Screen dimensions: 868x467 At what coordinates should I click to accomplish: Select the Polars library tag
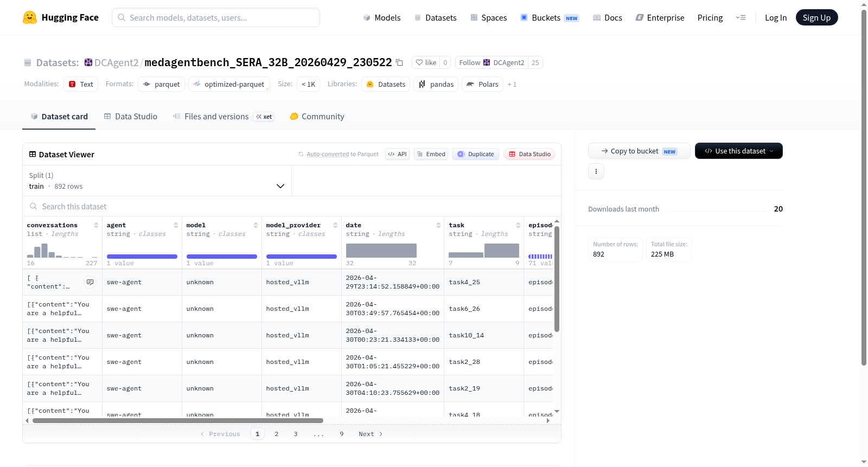tap(482, 84)
